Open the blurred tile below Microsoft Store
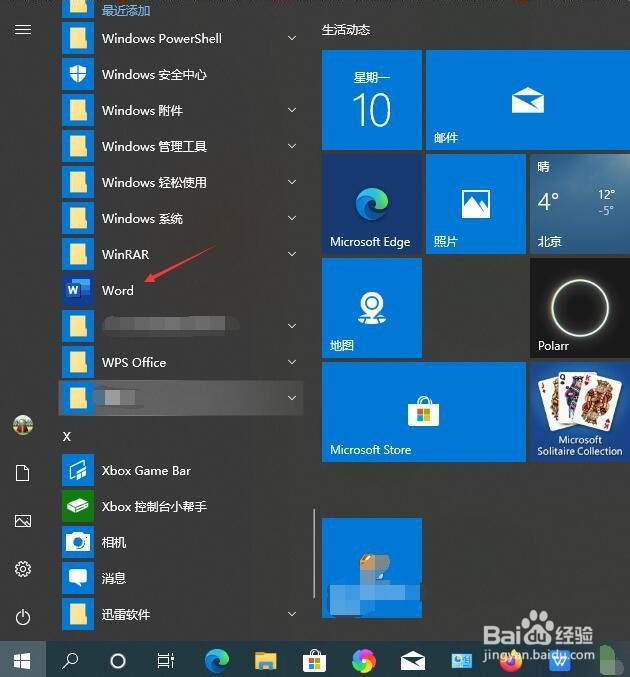 pos(372,568)
